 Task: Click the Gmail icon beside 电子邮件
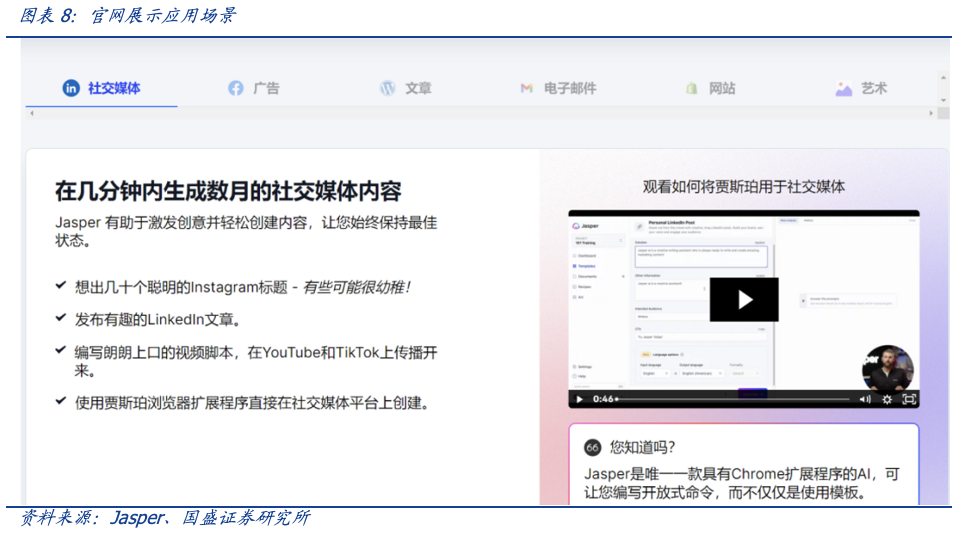pyautogui.click(x=526, y=88)
